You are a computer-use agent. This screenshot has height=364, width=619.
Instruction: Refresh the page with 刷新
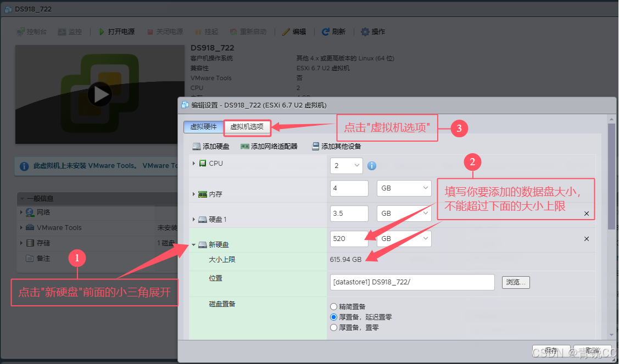click(x=333, y=32)
